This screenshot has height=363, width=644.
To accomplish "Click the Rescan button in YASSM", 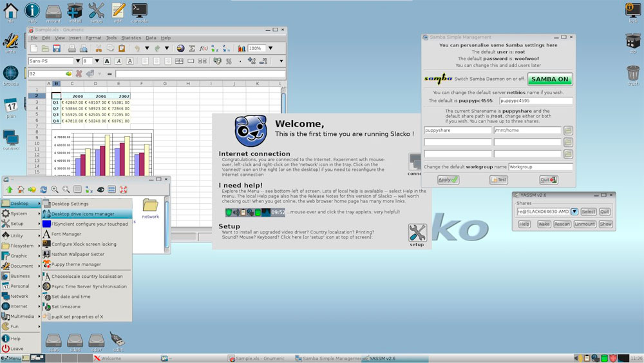I will click(x=562, y=224).
